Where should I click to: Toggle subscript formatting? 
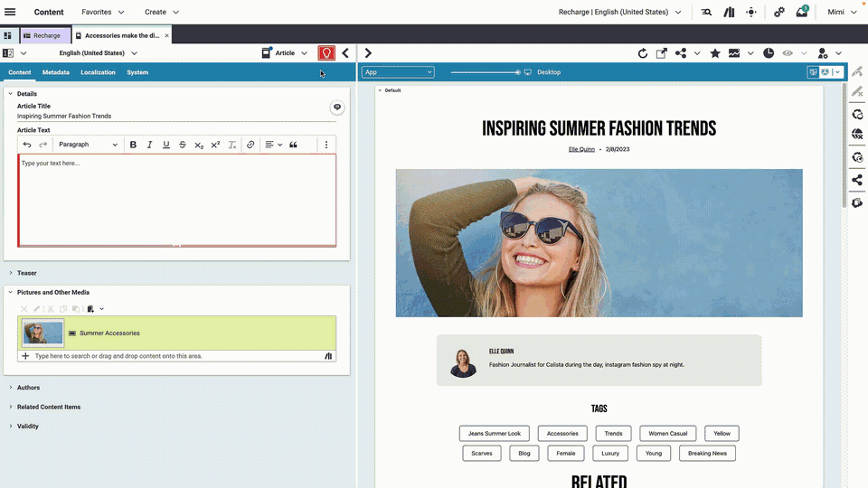pyautogui.click(x=199, y=145)
